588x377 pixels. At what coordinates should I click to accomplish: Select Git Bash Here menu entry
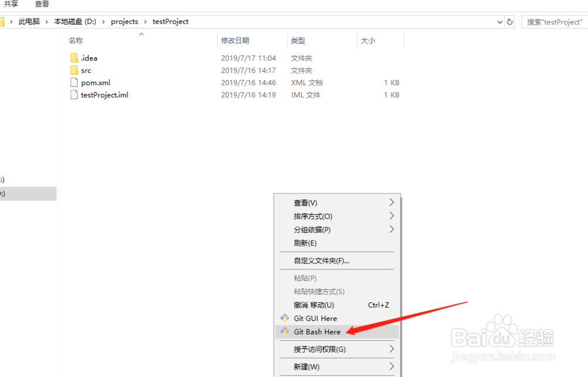point(337,332)
